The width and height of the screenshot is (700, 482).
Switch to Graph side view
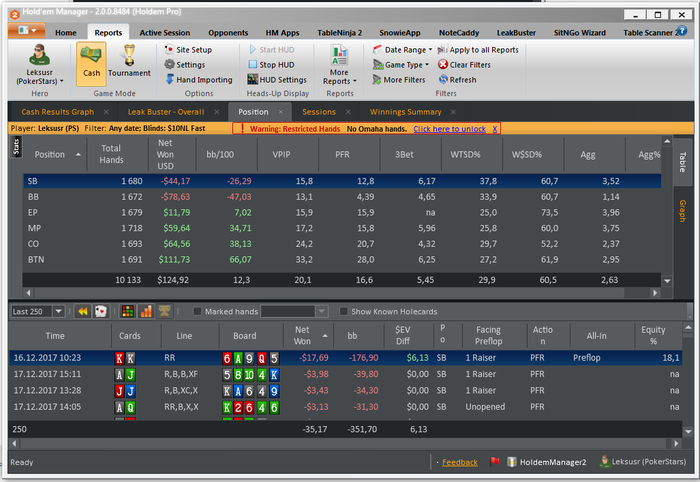coord(683,211)
